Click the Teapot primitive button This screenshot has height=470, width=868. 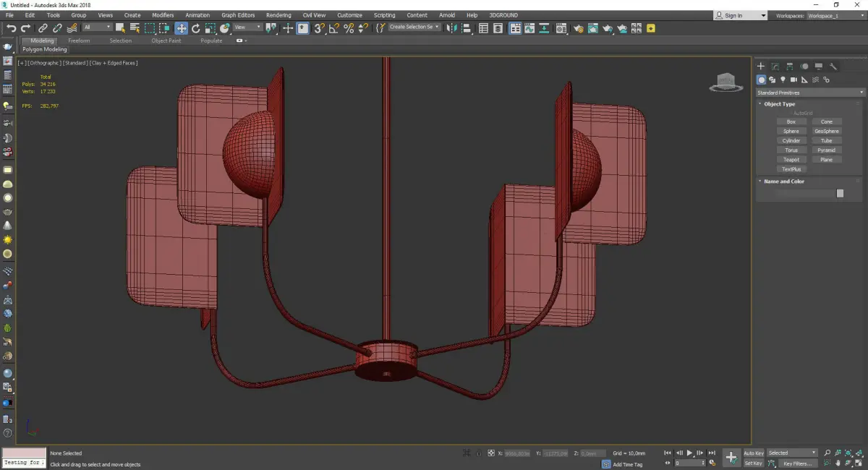791,159
